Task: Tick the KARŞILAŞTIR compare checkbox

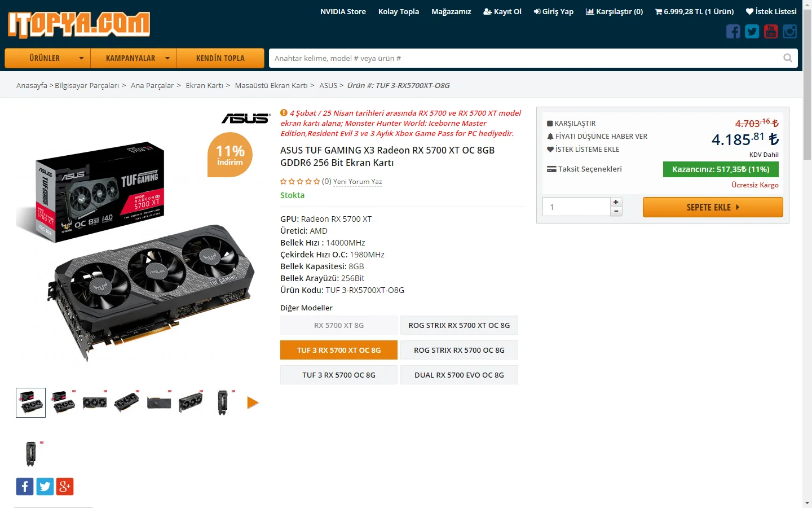Action: pyautogui.click(x=550, y=124)
